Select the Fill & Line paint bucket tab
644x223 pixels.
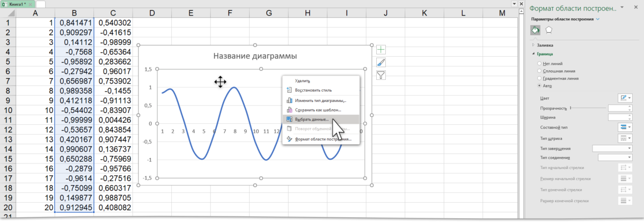536,31
